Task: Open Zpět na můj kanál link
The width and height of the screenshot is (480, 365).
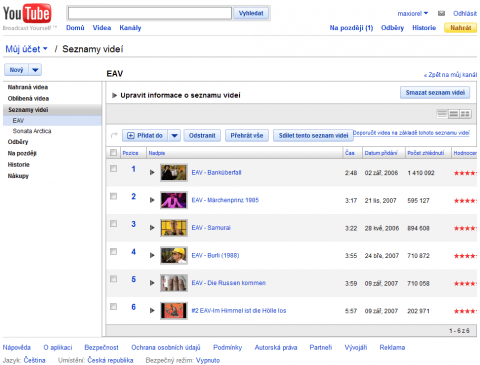Action: pyautogui.click(x=450, y=75)
